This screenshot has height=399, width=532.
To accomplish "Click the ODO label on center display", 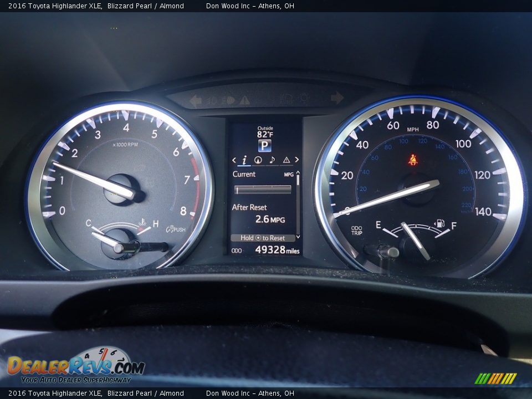I will [x=237, y=250].
